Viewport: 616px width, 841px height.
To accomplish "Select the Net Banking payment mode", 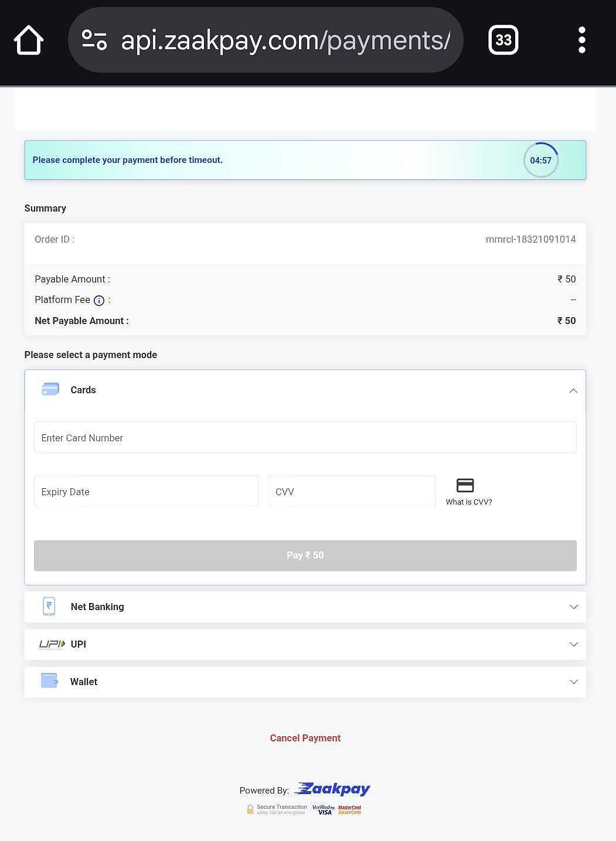I will click(x=97, y=607).
